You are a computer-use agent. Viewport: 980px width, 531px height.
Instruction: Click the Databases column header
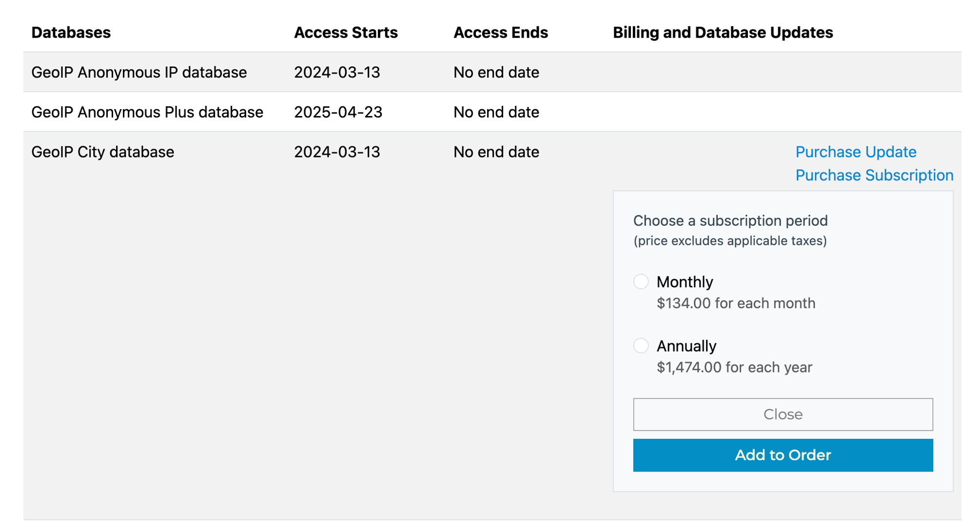point(71,32)
